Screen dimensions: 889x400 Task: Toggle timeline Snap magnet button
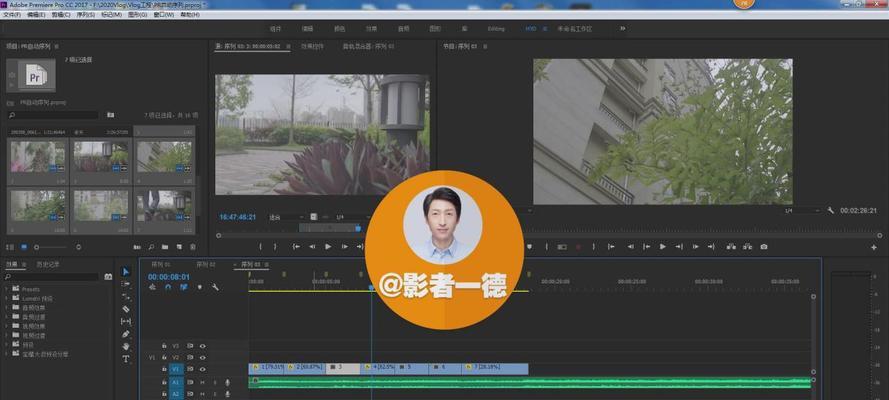168,287
